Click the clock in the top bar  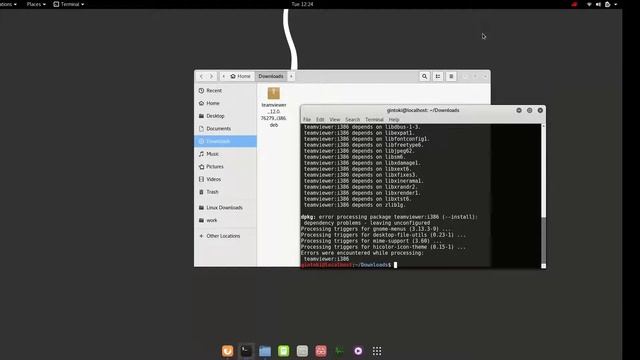tap(302, 4)
